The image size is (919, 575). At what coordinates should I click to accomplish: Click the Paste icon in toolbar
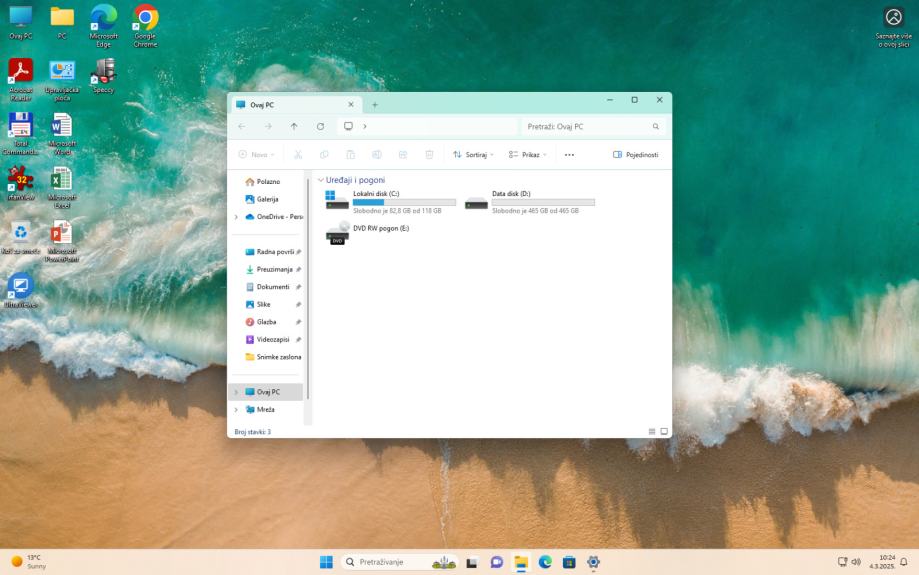pos(350,155)
